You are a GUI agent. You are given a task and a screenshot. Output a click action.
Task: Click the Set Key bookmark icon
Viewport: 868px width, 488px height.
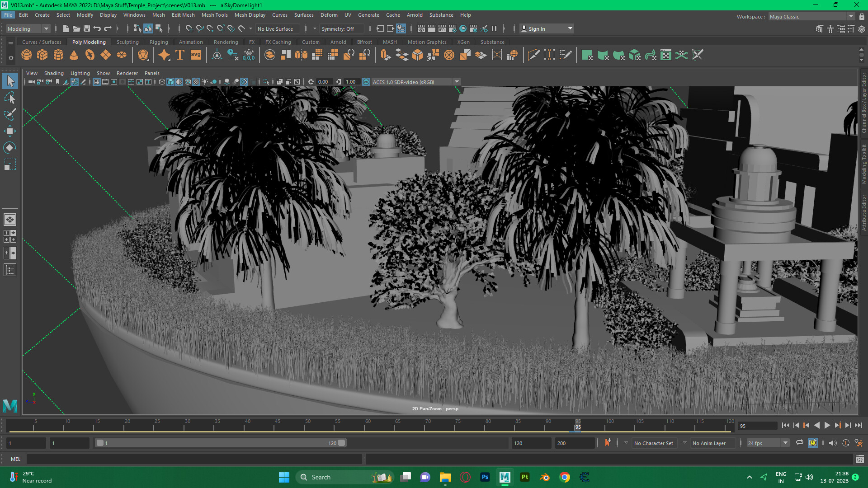pyautogui.click(x=608, y=442)
